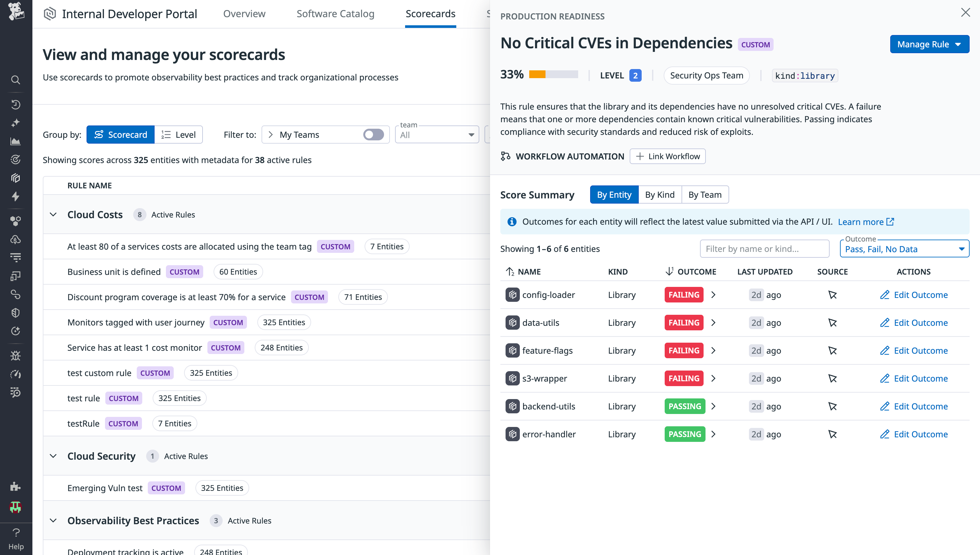980x555 pixels.
Task: Open the team All dropdown
Action: coord(437,135)
